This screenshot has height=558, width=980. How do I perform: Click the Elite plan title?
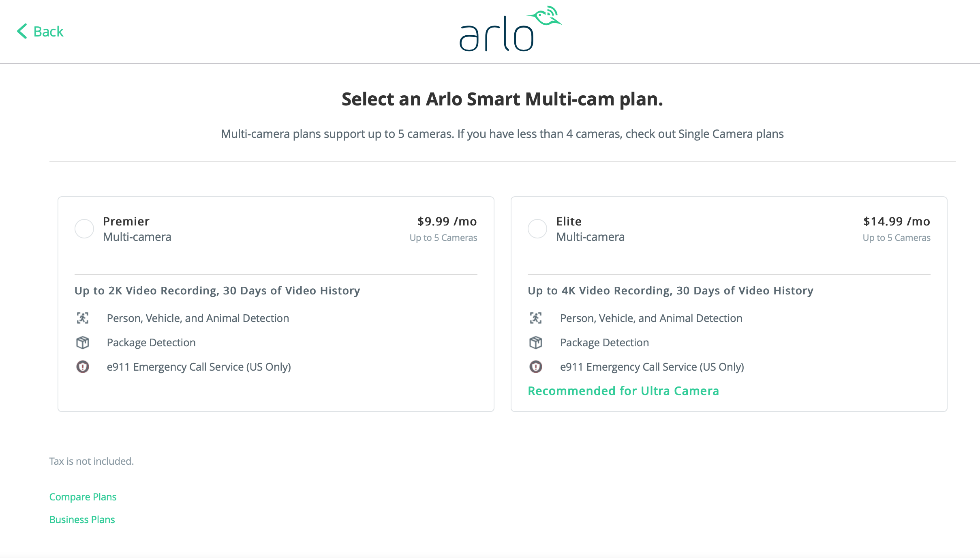pyautogui.click(x=569, y=221)
